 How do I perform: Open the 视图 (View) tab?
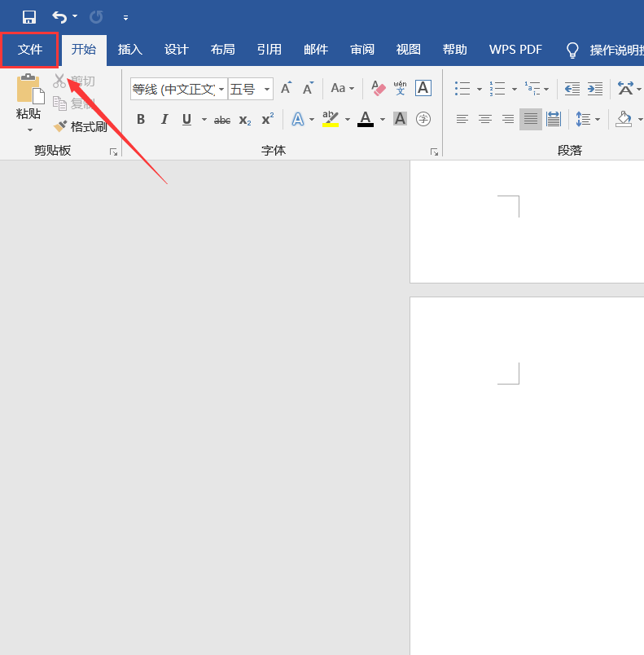point(409,50)
